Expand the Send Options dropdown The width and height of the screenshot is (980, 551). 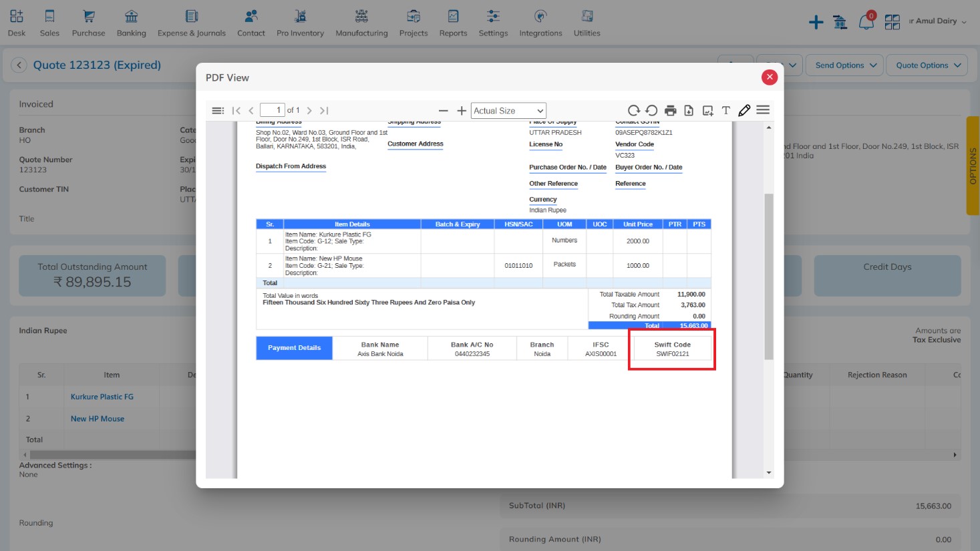[845, 65]
